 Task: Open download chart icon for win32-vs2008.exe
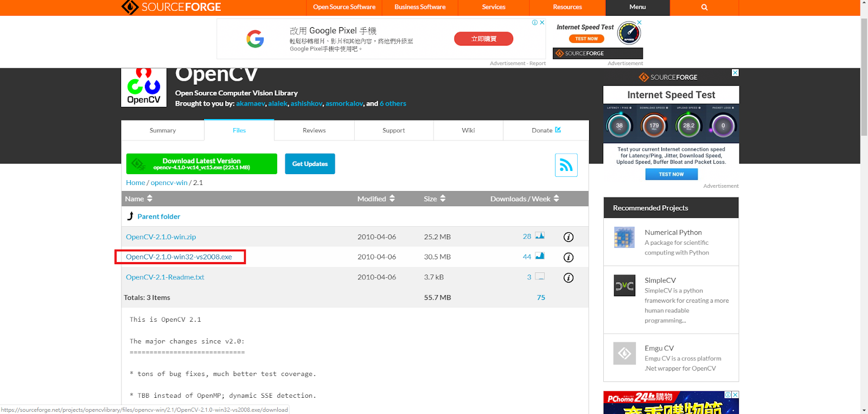coord(540,256)
